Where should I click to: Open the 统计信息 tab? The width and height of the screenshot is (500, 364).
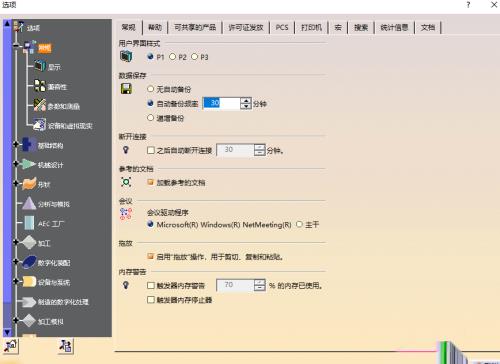click(x=394, y=27)
